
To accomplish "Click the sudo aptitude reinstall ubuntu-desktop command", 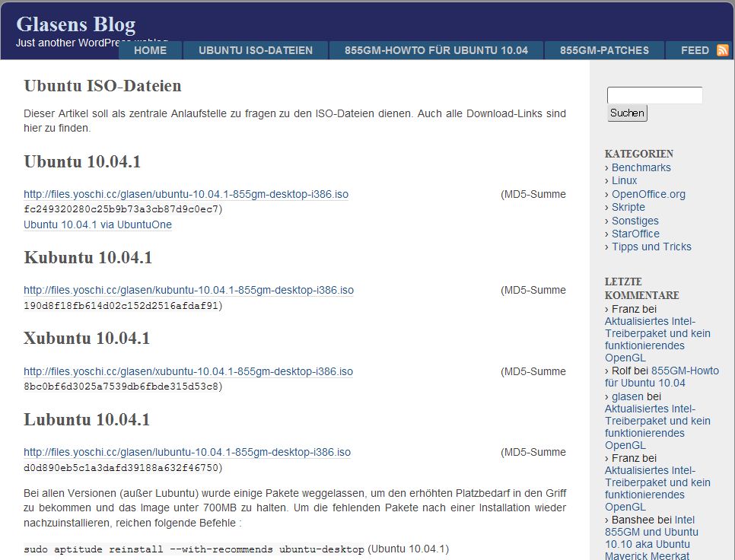I will (x=193, y=549).
